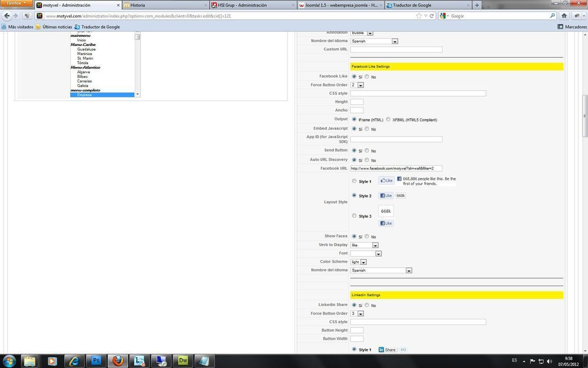588x368 pixels.
Task: Click the browser Forward arrow
Action: point(16,16)
